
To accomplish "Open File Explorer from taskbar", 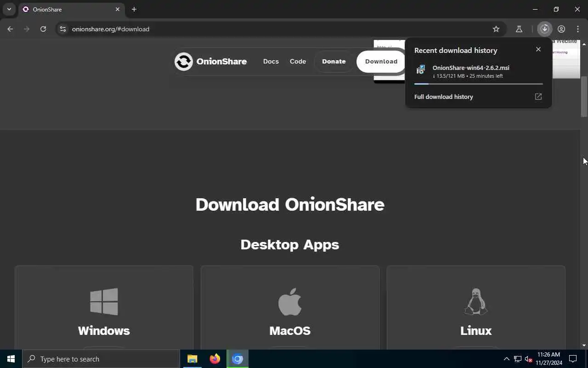I will [192, 359].
